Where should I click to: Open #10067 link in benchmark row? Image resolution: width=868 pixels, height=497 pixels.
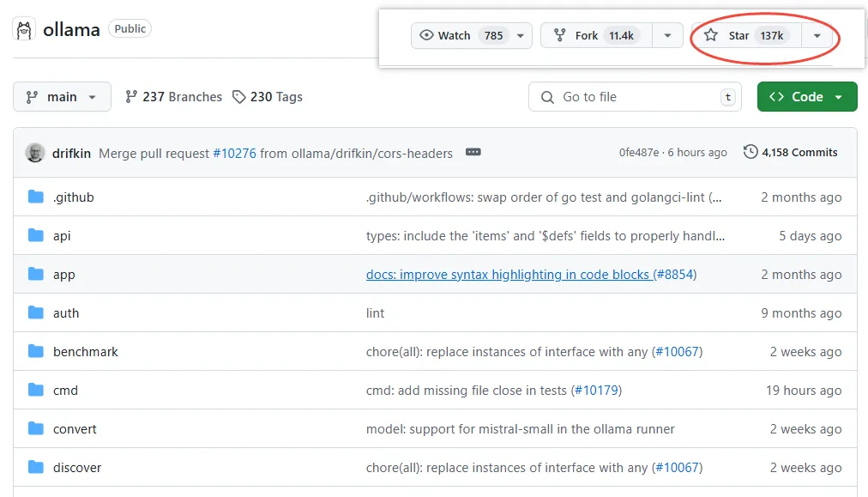677,352
